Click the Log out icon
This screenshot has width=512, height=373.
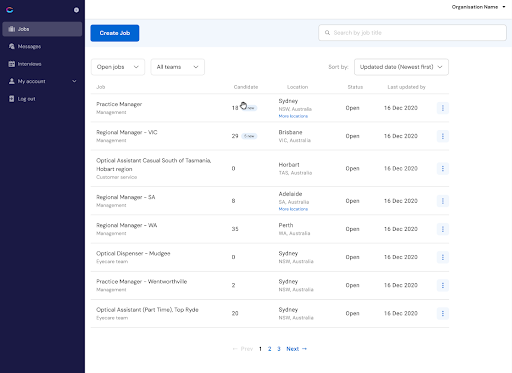(12, 99)
